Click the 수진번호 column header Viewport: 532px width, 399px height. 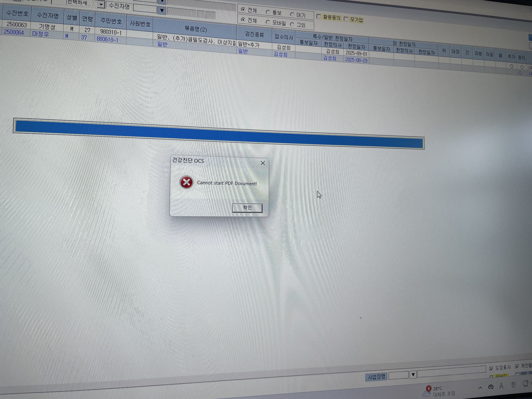pyautogui.click(x=17, y=13)
